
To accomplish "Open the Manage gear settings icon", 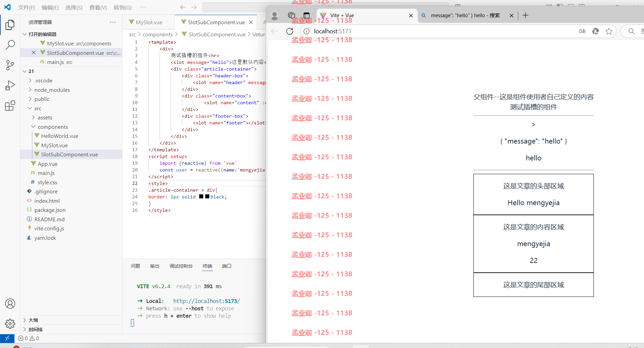I will [10, 324].
